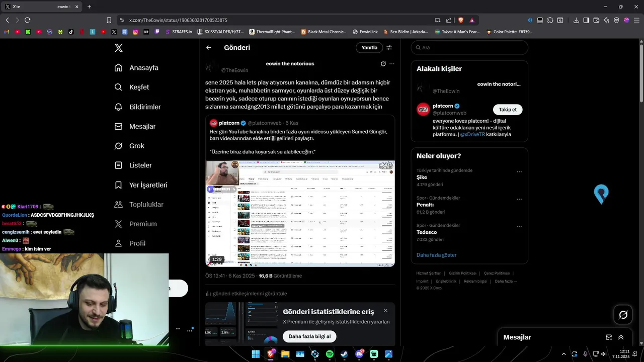644x362 pixels.
Task: Open the post's three-dot more menu
Action: coord(392,64)
